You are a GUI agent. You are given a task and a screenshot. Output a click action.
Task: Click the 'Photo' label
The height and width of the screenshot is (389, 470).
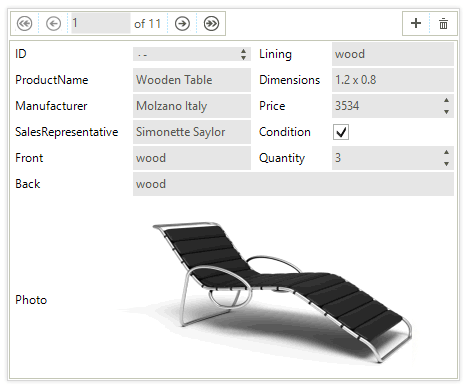[31, 300]
